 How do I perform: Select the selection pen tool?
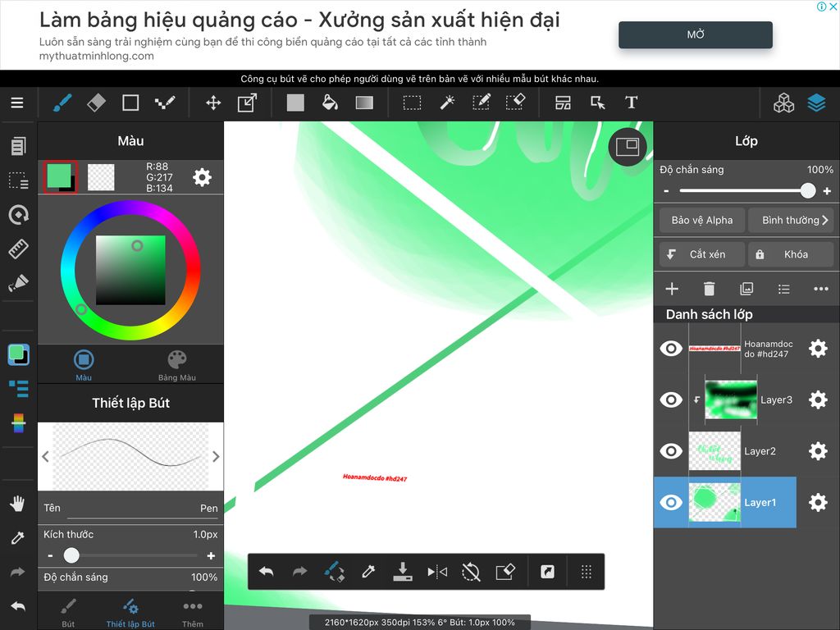click(x=481, y=103)
